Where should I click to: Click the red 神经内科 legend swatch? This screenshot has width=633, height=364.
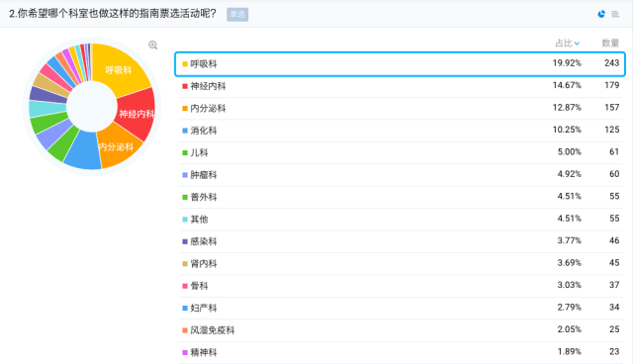pos(185,86)
